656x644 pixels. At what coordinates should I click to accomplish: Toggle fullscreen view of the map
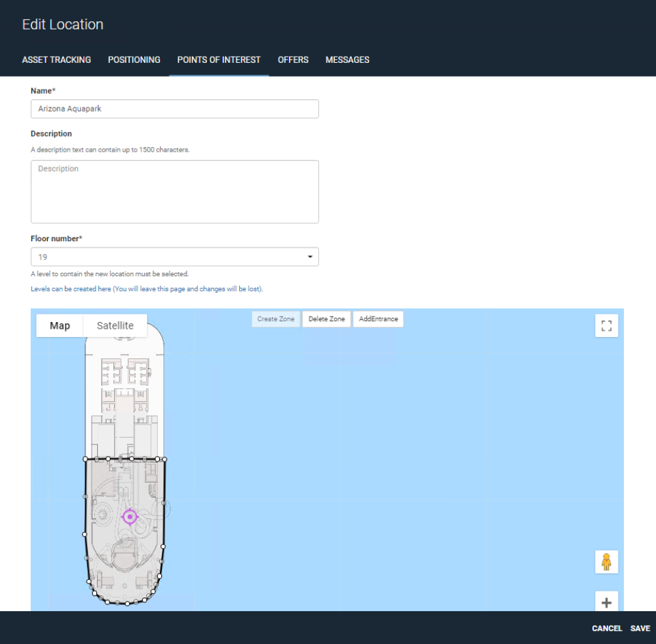tap(606, 325)
